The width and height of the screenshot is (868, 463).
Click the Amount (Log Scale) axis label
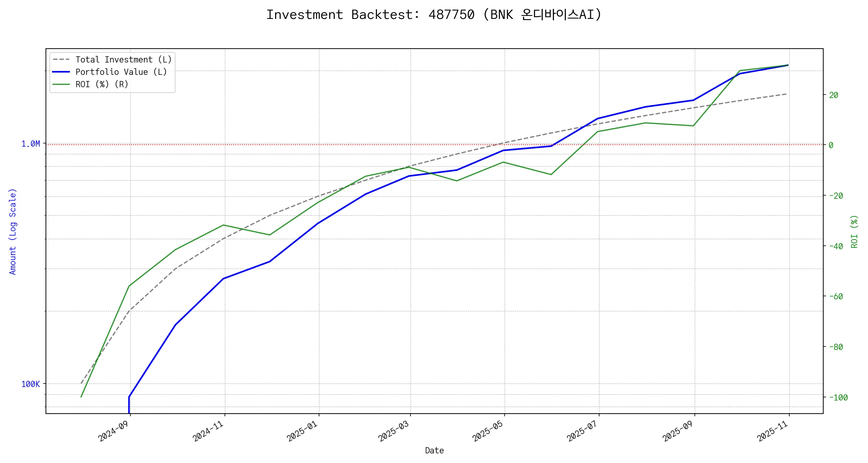pos(13,231)
